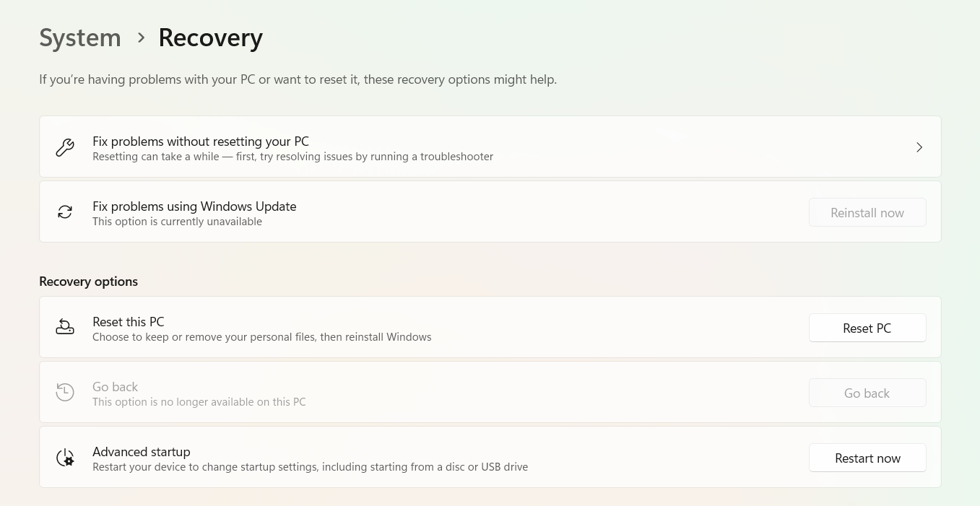
Task: Click the breadcrumb separator chevron arrow
Action: pyautogui.click(x=141, y=38)
